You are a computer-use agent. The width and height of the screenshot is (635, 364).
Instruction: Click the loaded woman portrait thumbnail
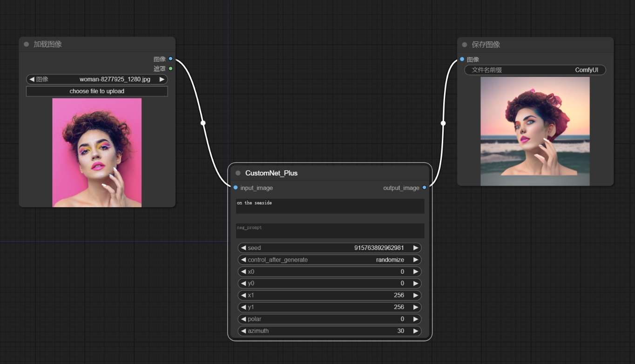coord(97,153)
